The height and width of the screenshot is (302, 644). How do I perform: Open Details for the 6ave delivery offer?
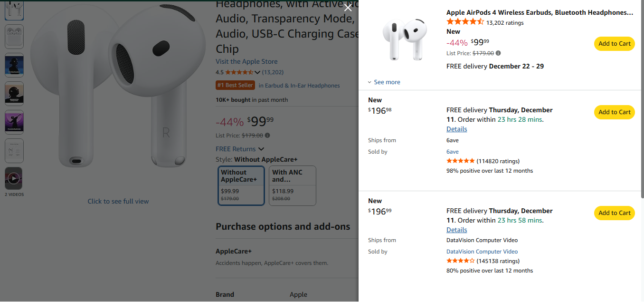tap(456, 128)
